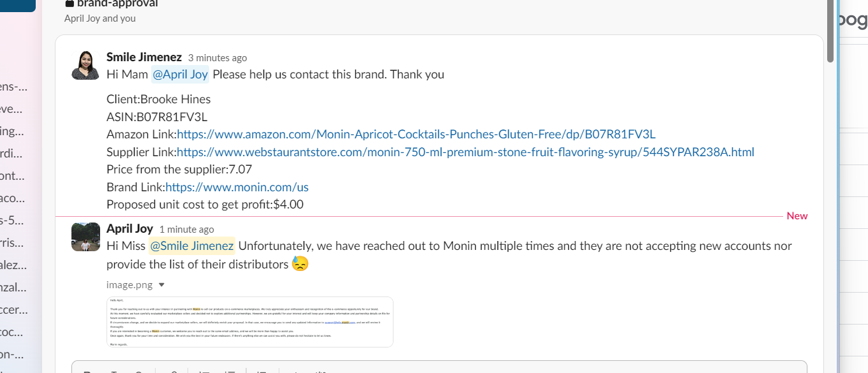The width and height of the screenshot is (868, 373).
Task: Click the sad sweat emoji in April's message
Action: (300, 263)
